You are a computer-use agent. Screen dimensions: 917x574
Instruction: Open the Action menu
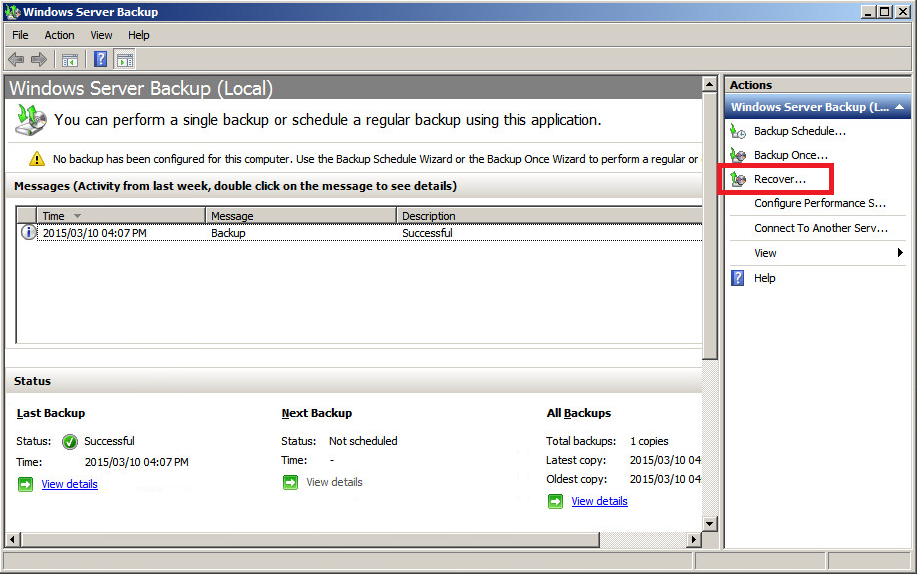click(x=60, y=35)
